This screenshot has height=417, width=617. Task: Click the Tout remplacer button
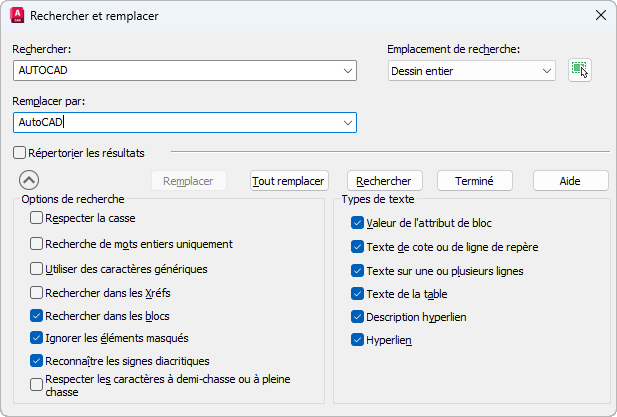tap(289, 181)
